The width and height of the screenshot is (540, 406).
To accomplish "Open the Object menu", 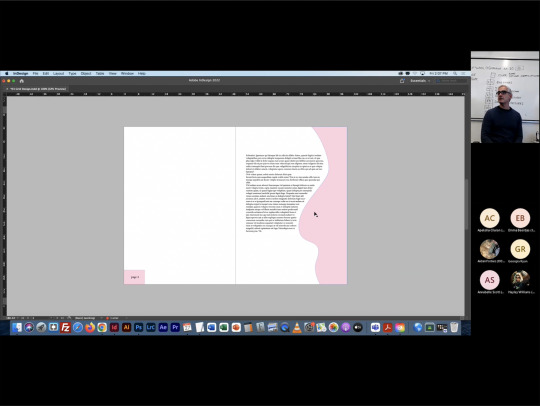I will [86, 73].
